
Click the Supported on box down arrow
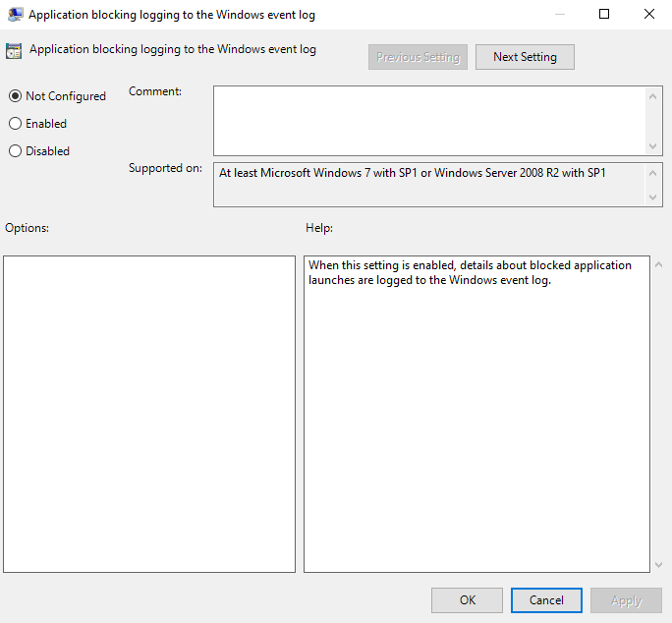click(654, 198)
